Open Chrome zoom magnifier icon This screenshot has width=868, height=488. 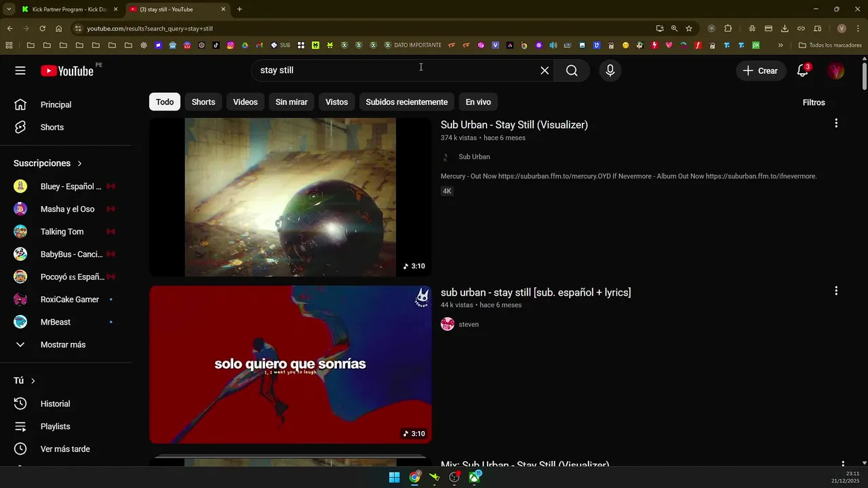tap(674, 28)
